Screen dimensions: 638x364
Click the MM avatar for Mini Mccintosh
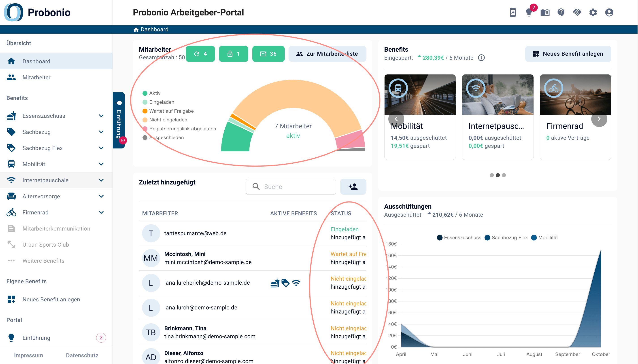pos(151,258)
